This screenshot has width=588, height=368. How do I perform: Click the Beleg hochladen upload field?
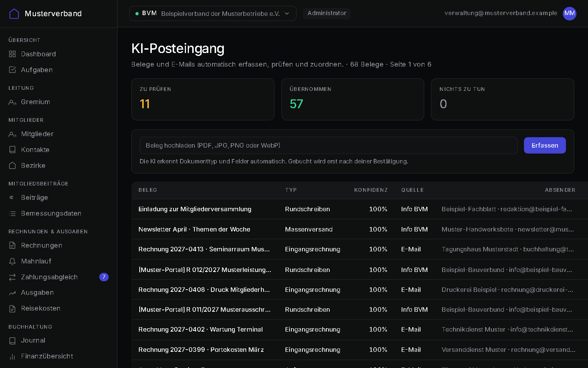click(329, 145)
